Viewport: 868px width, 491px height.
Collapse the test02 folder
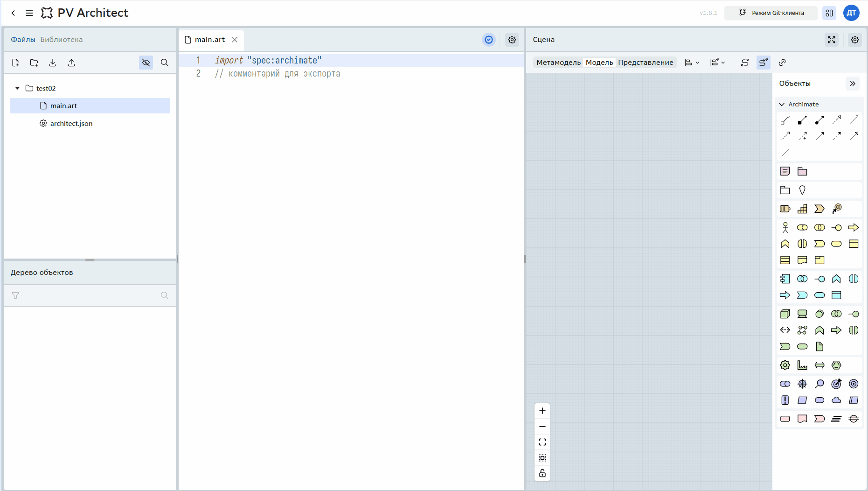click(x=17, y=88)
